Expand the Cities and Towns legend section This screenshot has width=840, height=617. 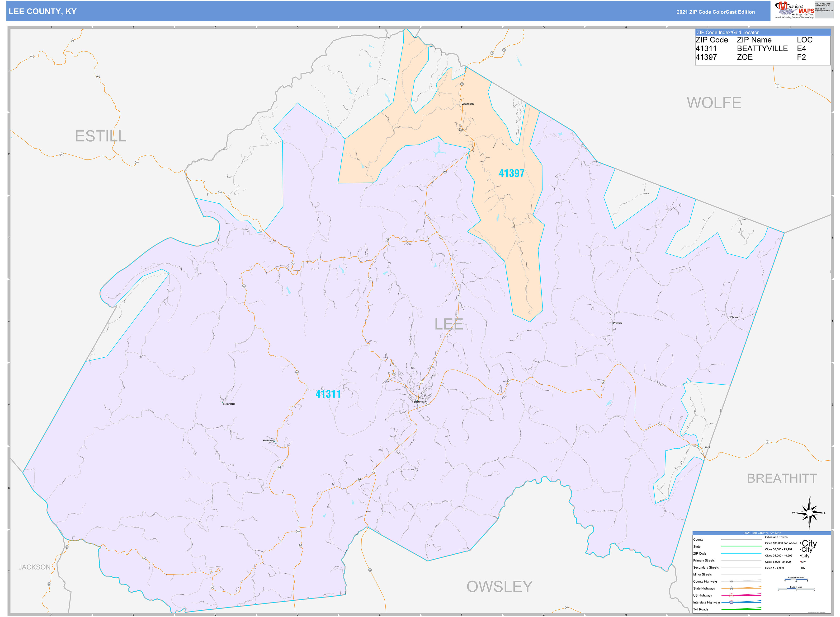[776, 537]
